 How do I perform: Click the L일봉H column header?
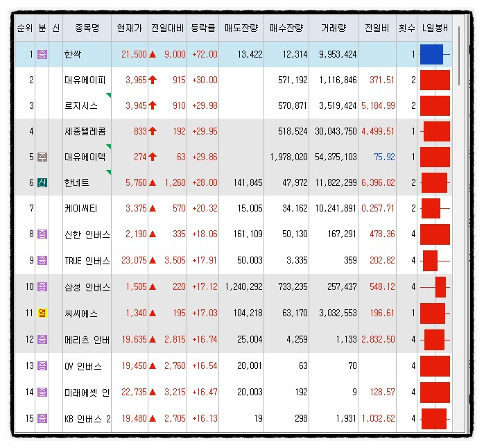[x=435, y=28]
